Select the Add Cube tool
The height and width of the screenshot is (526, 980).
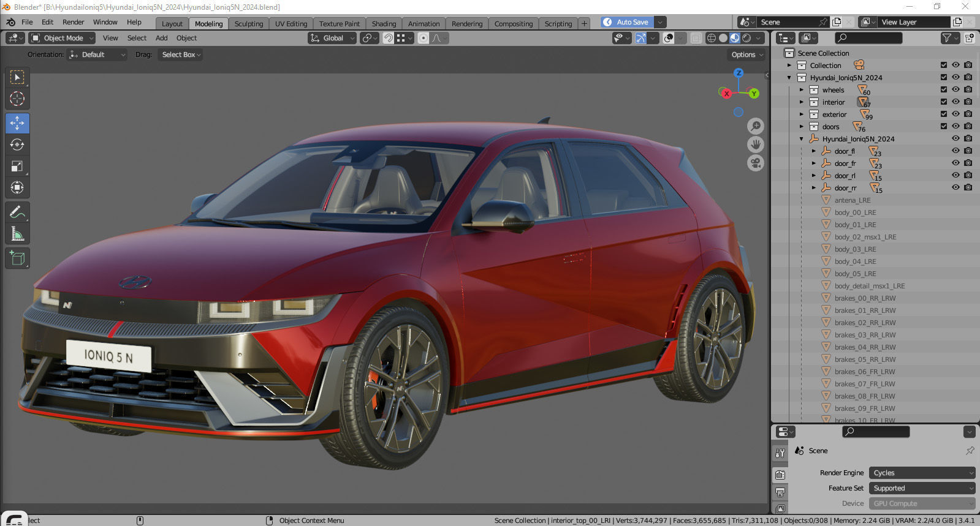17,258
